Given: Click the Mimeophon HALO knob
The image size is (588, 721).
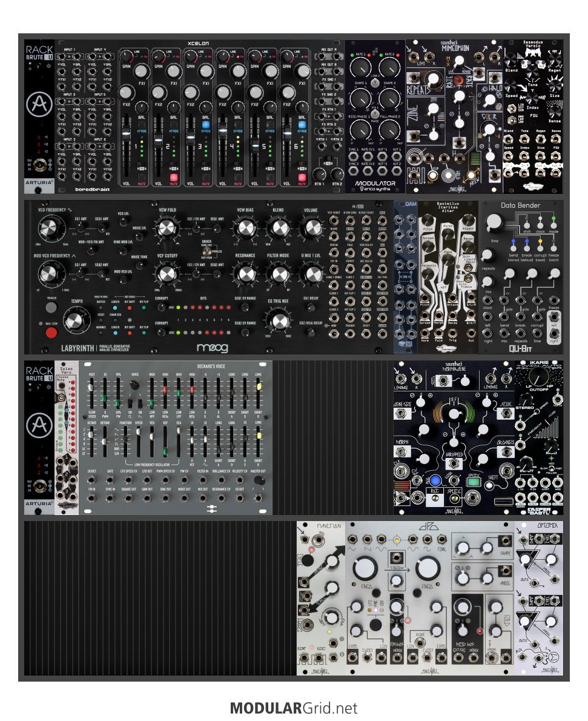Looking at the screenshot, I should 490,100.
